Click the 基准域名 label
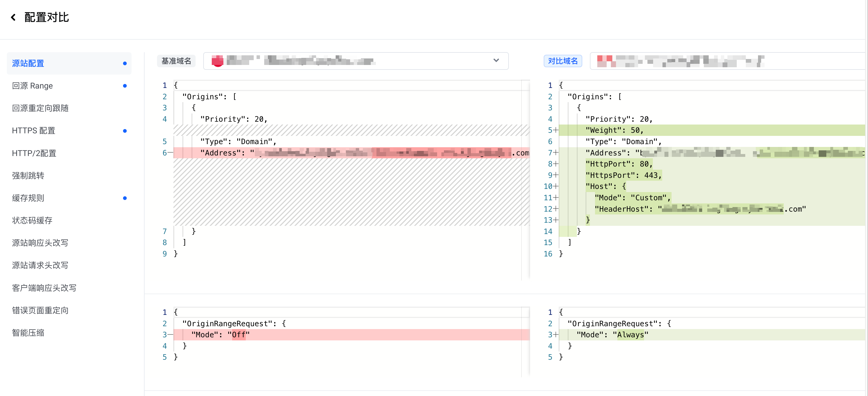The height and width of the screenshot is (396, 868). pos(176,61)
